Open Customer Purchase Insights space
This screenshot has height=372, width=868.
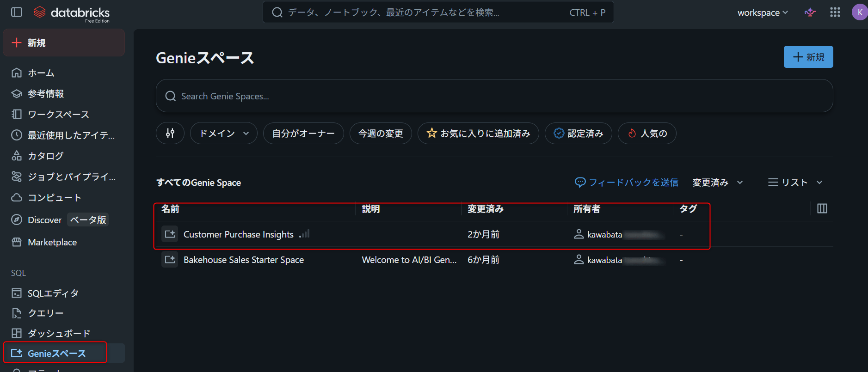pos(239,234)
